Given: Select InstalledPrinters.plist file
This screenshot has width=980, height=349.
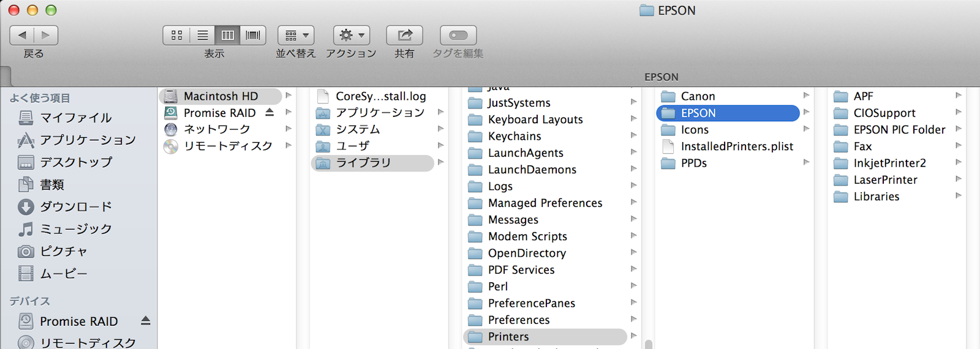Looking at the screenshot, I should pos(728,146).
